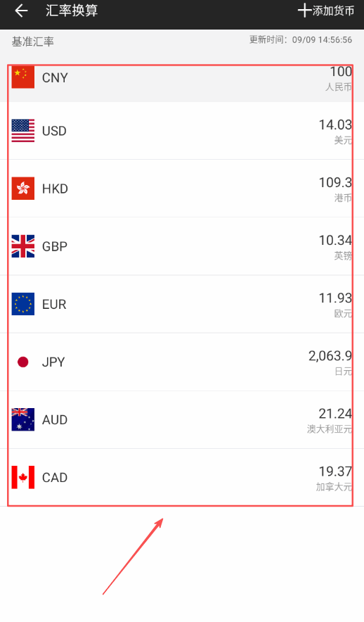Edit the CNY amount 100
The image size is (364, 622).
(341, 72)
